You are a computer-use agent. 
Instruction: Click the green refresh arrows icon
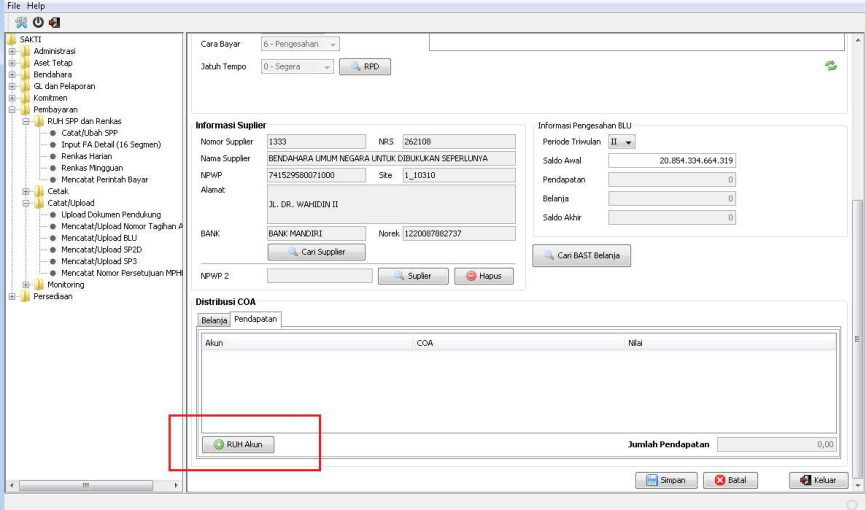pos(829,66)
